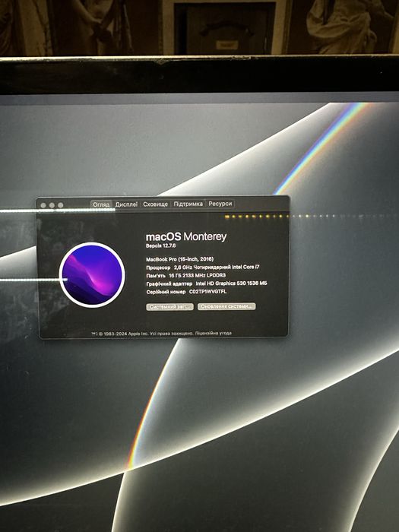The height and width of the screenshot is (532, 399).
Task: Click the 2,6 GHz Intel Core i7 value
Action: click(217, 267)
